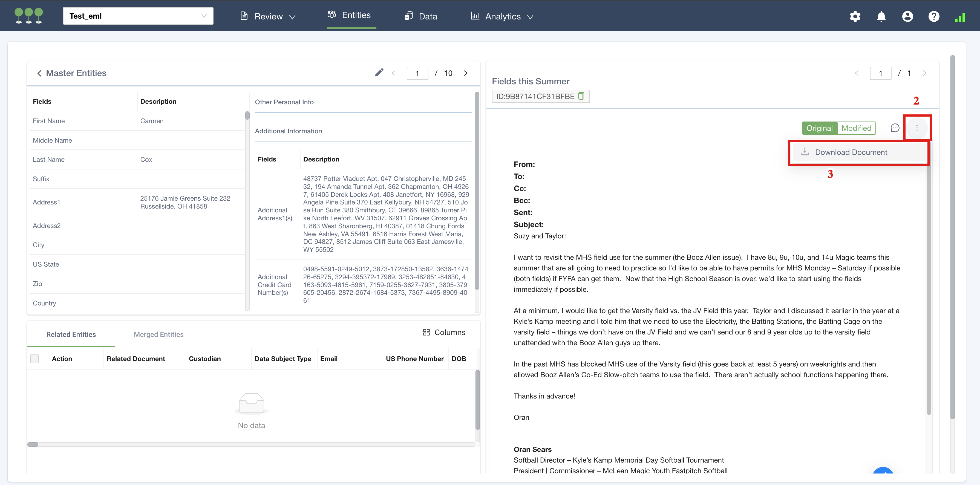Check the select-all checkbox in Related Entities table
Viewport: 980px width, 485px height.
coord(34,359)
